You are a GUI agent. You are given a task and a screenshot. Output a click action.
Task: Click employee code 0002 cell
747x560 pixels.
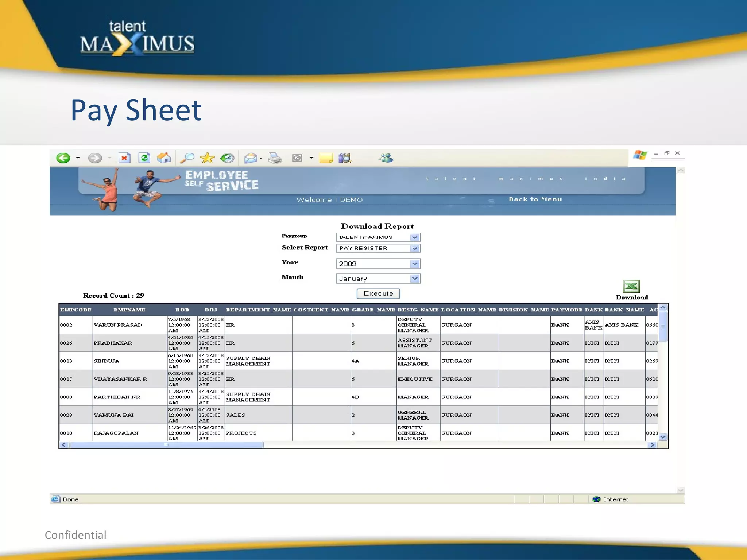coord(76,325)
